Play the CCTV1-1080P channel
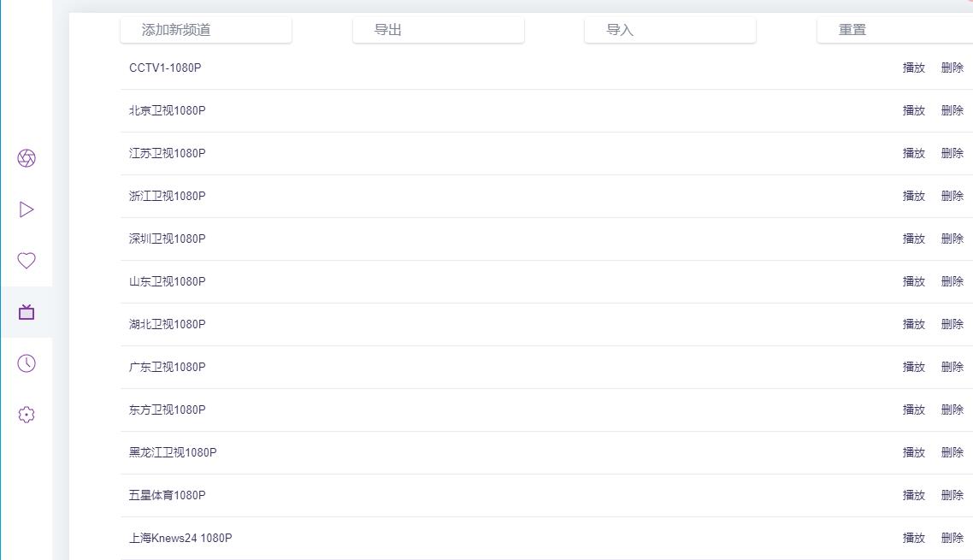Image resolution: width=973 pixels, height=560 pixels. pyautogui.click(x=913, y=68)
